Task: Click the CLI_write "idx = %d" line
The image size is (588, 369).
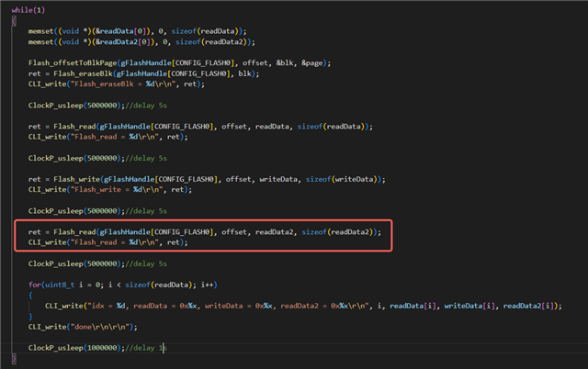Action: 303,306
